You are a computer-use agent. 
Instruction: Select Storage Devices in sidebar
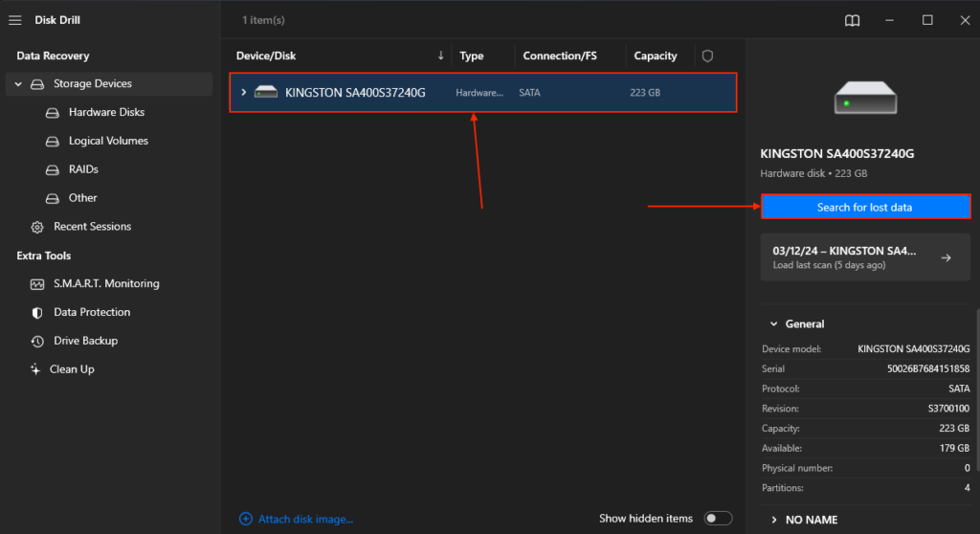[x=109, y=84]
